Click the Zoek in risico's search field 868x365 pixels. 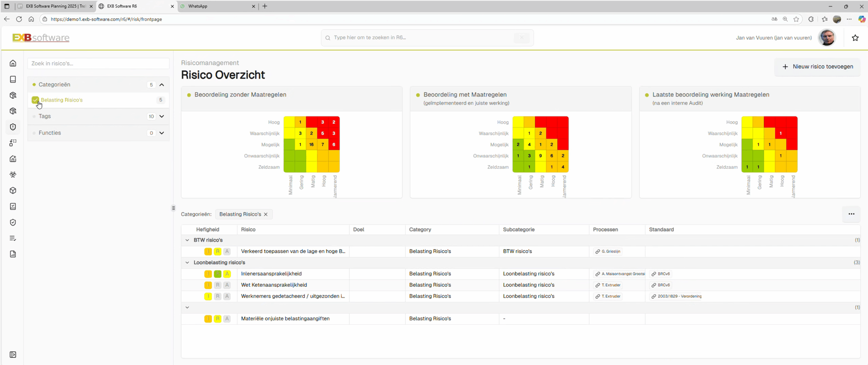click(98, 63)
